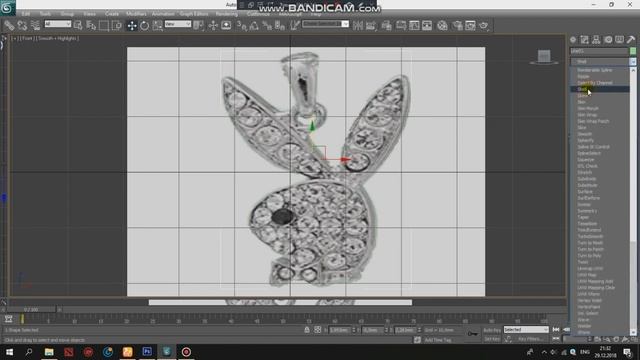Select the Select and Manipulate tool
640x360 pixels.
point(213,25)
